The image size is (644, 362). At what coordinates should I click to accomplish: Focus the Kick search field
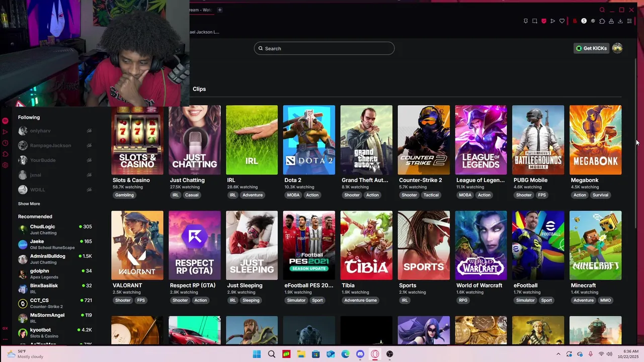pos(324,48)
